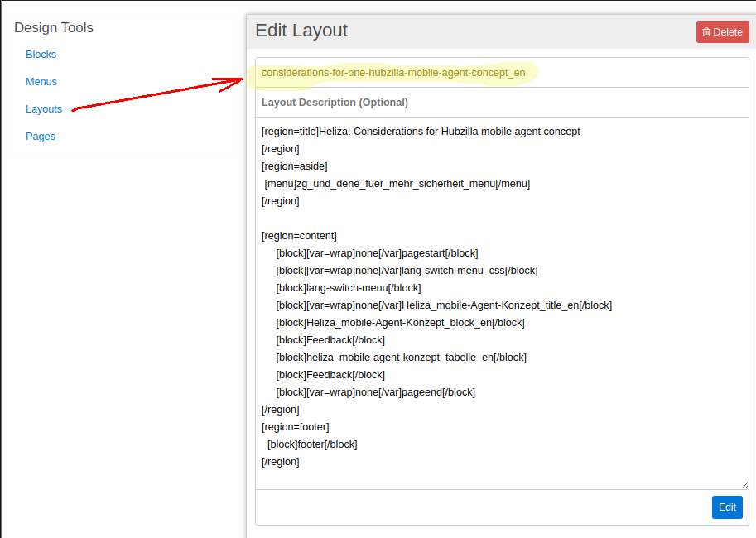
Task: Click the pagestart block line
Action: 377,253
